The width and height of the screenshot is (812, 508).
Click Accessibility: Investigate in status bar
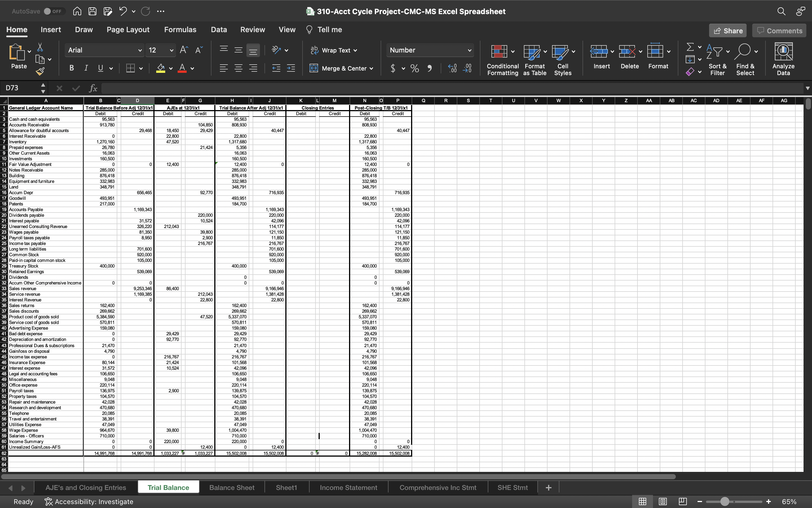tap(89, 502)
